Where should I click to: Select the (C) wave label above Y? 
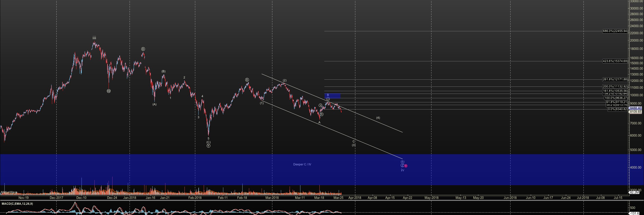tap(208, 142)
